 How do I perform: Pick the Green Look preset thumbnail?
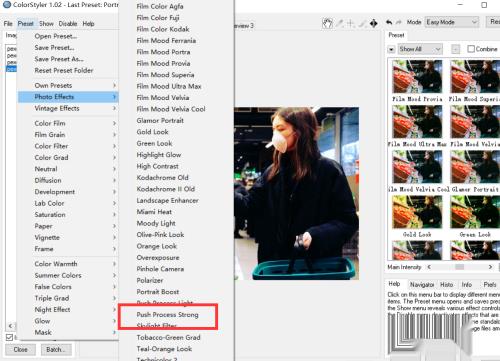pos(475,212)
